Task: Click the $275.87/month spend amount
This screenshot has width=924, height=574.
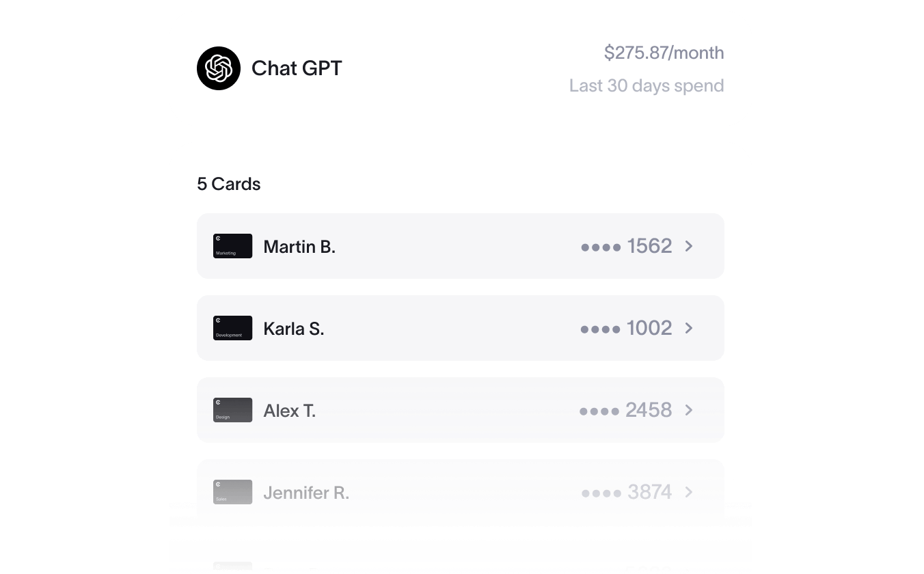Action: [x=664, y=53]
